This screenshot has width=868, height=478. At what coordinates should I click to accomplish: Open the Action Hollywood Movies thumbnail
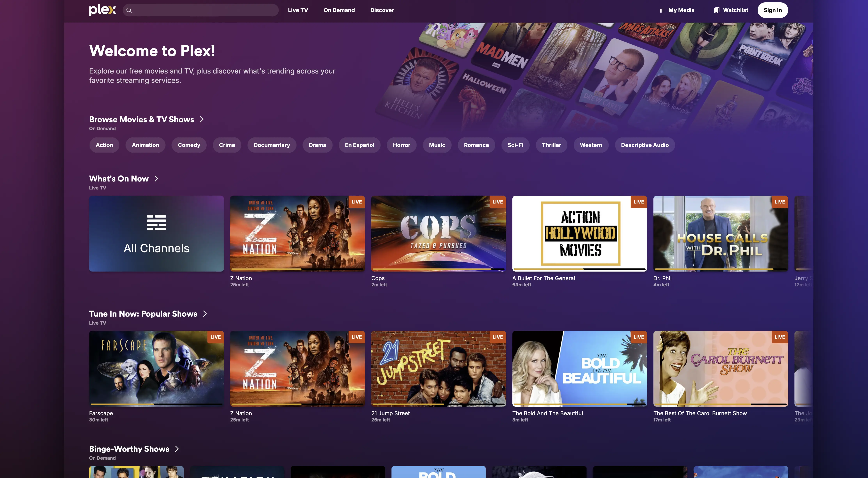click(580, 233)
